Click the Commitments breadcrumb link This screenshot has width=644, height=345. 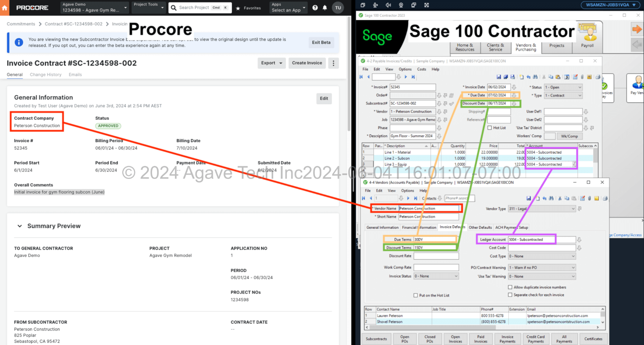click(21, 24)
